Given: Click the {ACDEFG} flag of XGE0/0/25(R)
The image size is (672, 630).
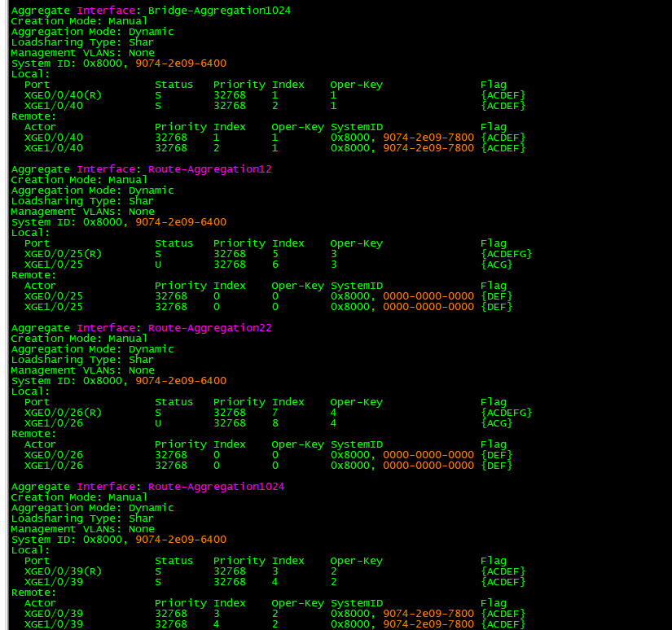Looking at the screenshot, I should click(506, 254).
